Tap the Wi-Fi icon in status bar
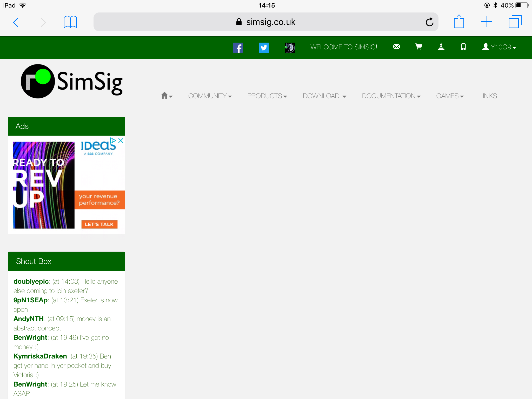532x399 pixels. [23, 5]
